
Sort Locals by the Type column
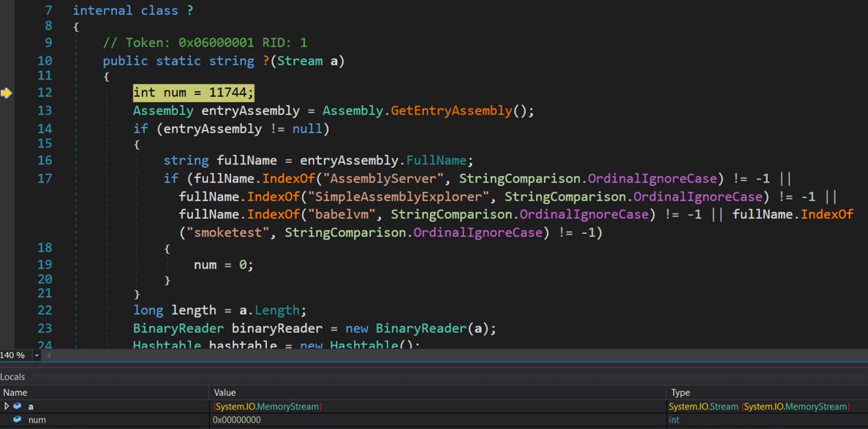tap(680, 392)
